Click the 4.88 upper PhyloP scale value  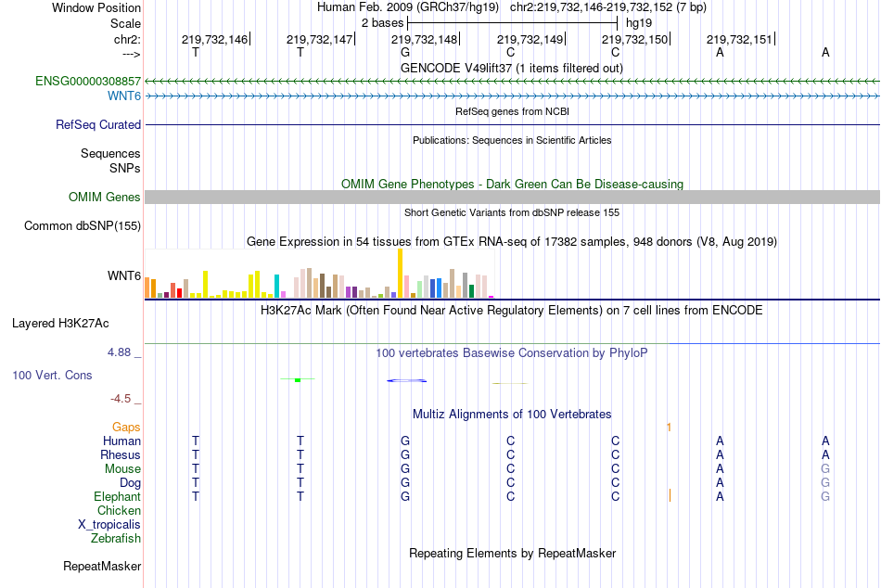coord(119,352)
